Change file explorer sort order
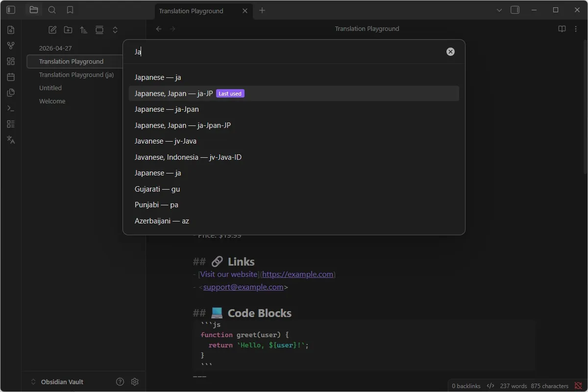Image resolution: width=588 pixels, height=392 pixels. tap(84, 30)
